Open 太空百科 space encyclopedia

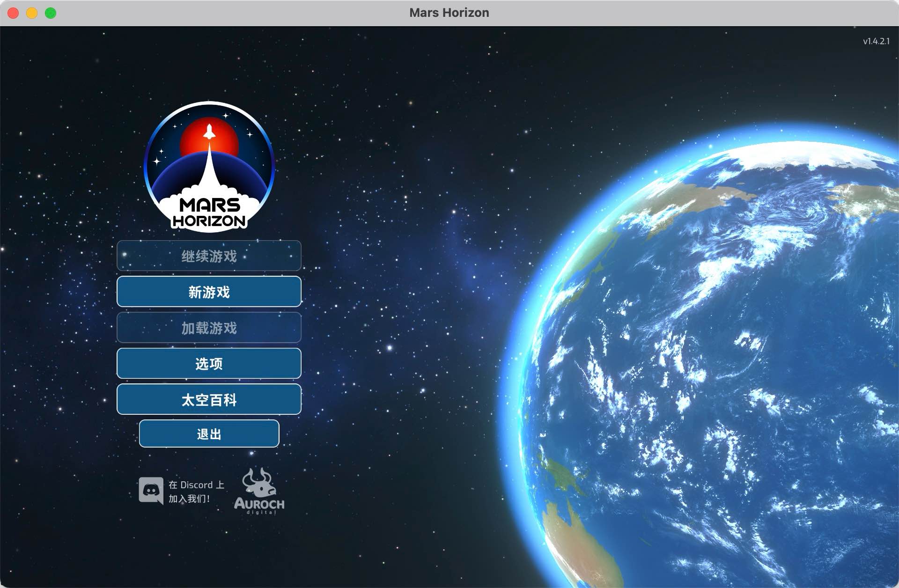coord(209,399)
